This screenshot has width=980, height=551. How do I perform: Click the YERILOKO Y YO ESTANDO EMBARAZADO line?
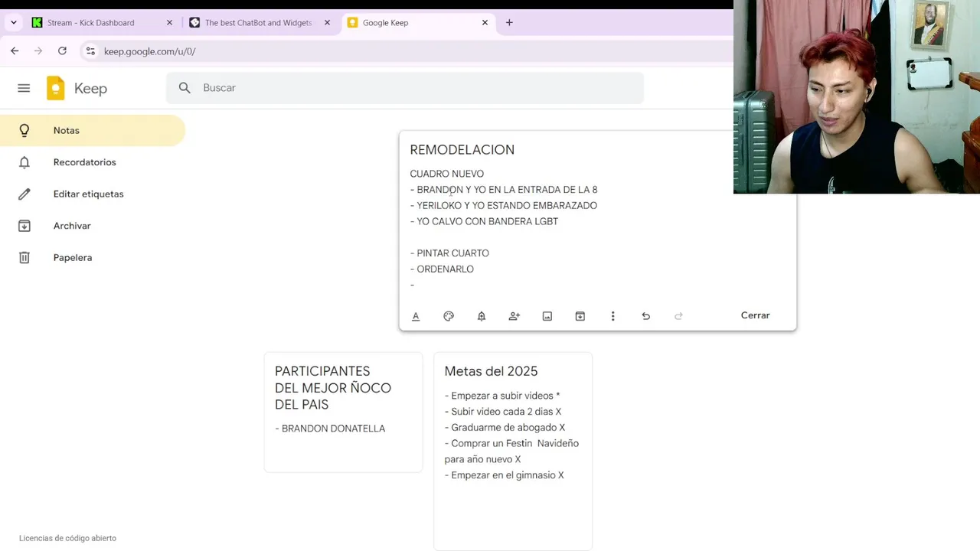click(x=504, y=206)
